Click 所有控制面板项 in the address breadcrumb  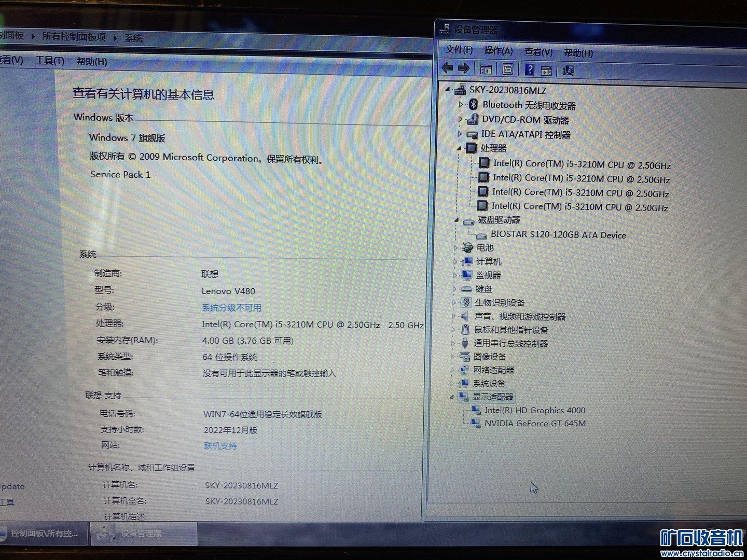tap(74, 37)
